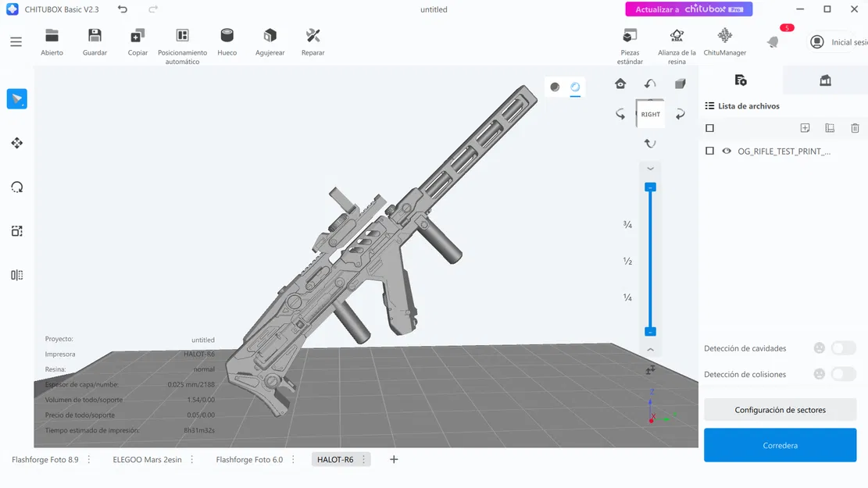Open the Flashforge Foto 8.9 printer options menu
868x488 pixels.
tap(88, 459)
